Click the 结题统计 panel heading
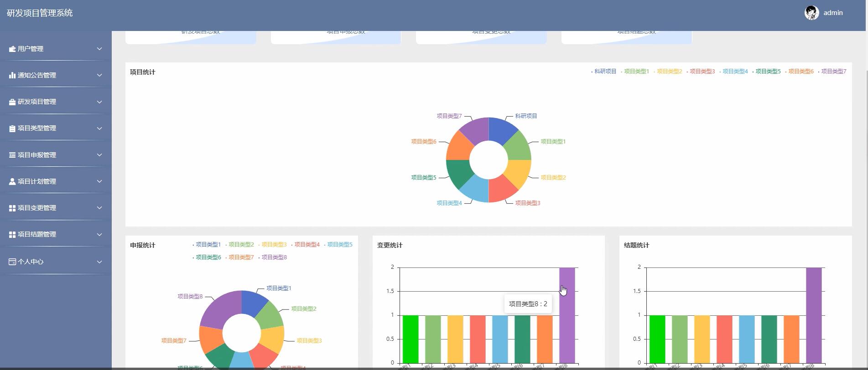This screenshot has width=868, height=370. tap(636, 245)
